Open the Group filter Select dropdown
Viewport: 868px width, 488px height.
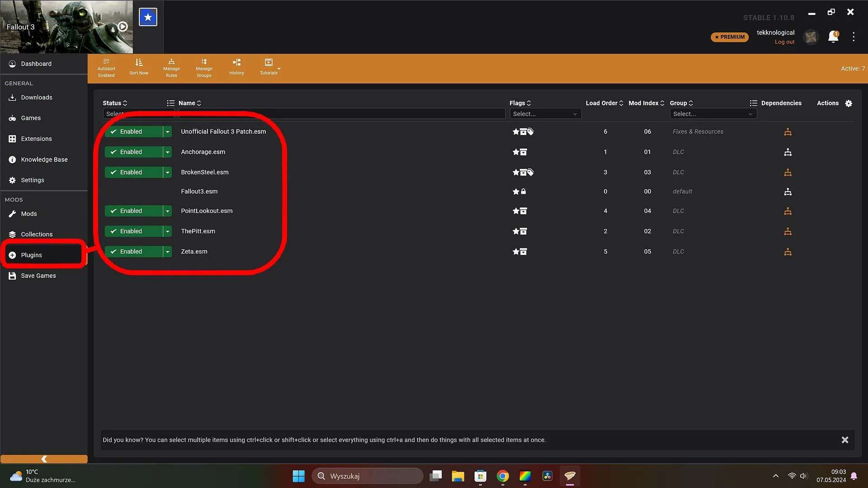[x=713, y=114]
